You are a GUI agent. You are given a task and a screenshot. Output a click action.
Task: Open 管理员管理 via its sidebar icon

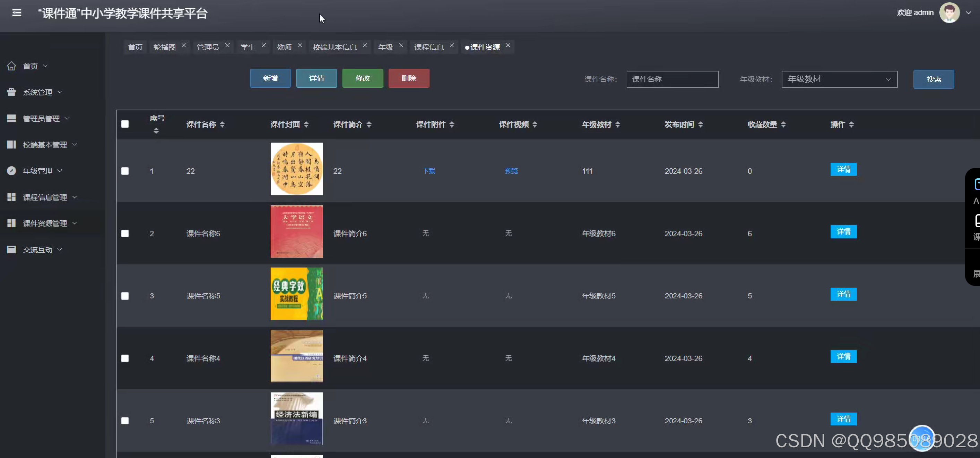pyautogui.click(x=11, y=118)
